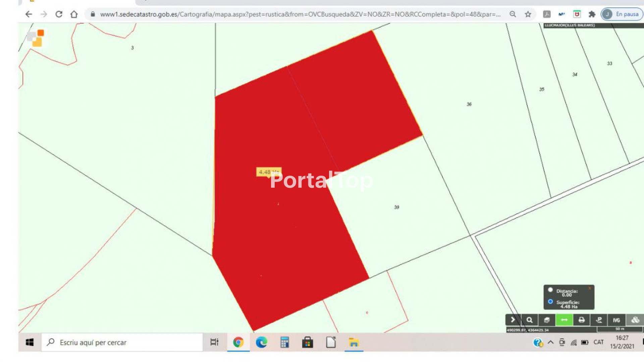
Task: Select the Distancia radio button
Action: 550,290
